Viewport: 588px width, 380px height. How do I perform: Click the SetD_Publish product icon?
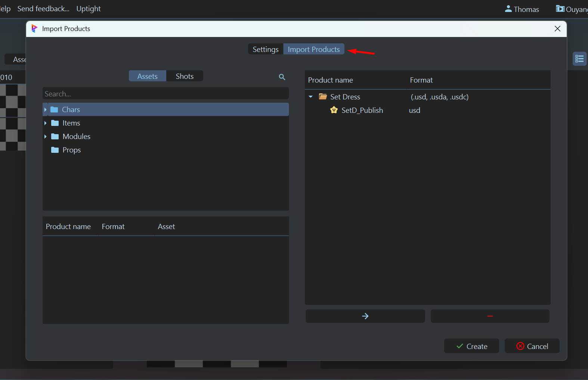[x=334, y=110]
